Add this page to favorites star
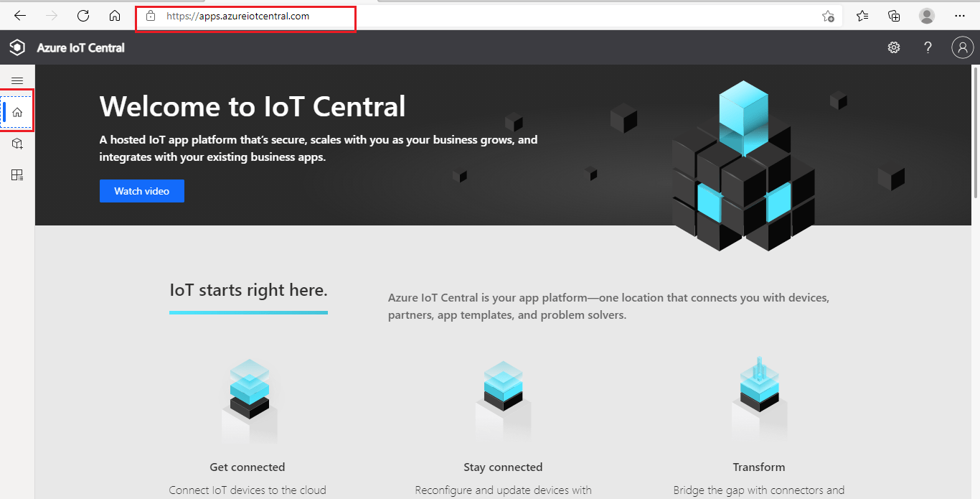This screenshot has height=499, width=980. coord(828,16)
